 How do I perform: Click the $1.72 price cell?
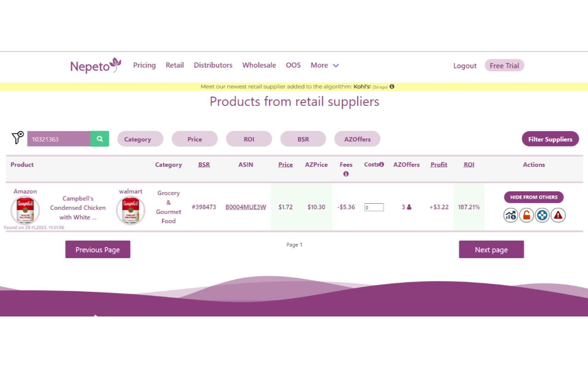pos(285,207)
